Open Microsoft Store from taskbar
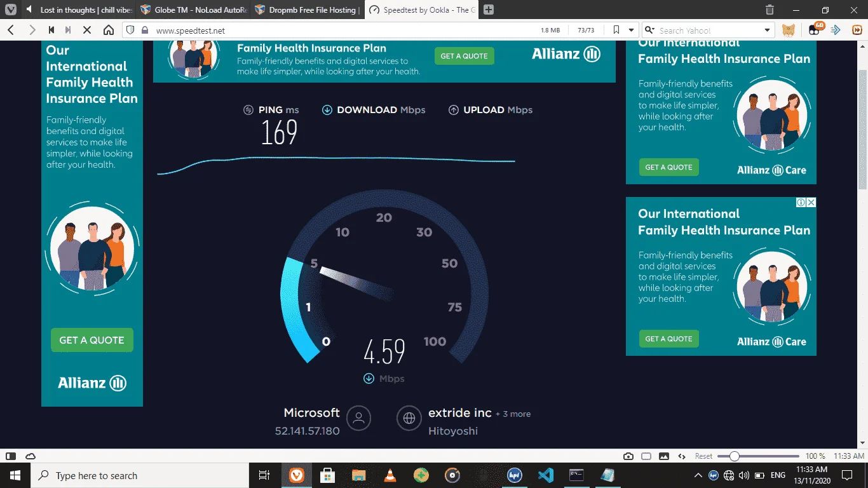The height and width of the screenshot is (488, 868). tap(328, 475)
